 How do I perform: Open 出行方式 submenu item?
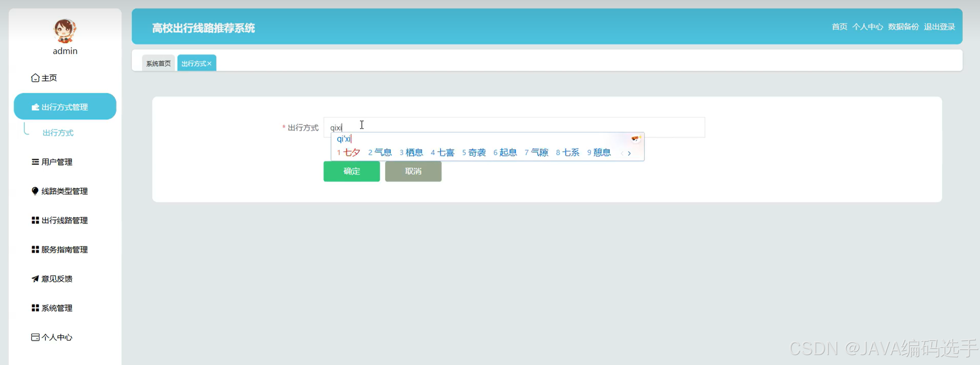click(58, 133)
